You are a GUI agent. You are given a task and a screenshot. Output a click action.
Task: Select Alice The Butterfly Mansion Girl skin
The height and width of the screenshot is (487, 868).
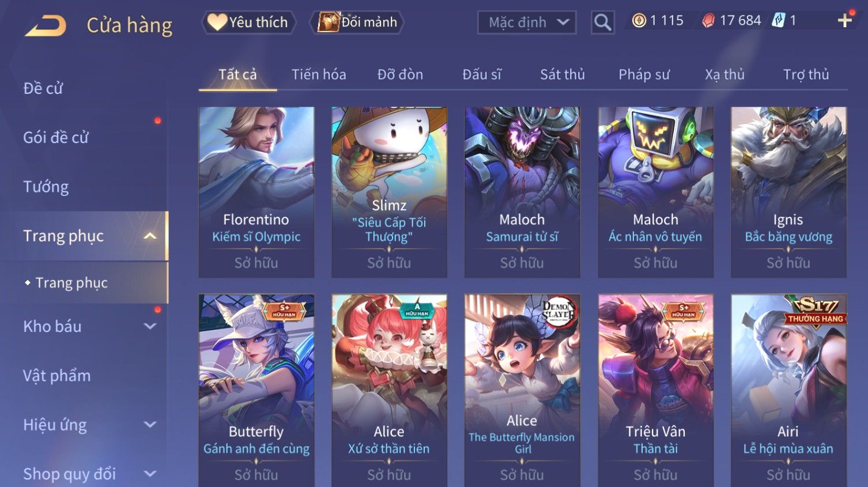[522, 390]
